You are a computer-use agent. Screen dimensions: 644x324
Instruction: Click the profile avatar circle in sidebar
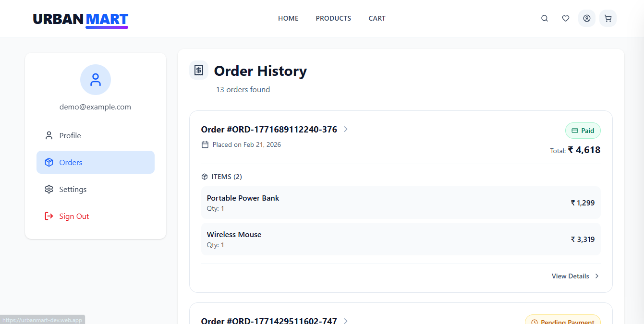click(x=96, y=80)
